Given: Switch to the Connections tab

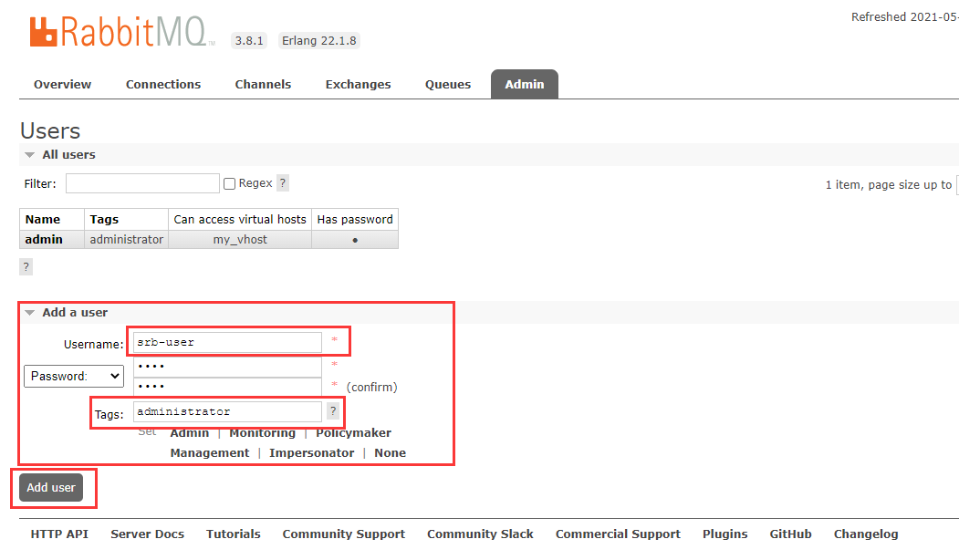Looking at the screenshot, I should [x=163, y=85].
